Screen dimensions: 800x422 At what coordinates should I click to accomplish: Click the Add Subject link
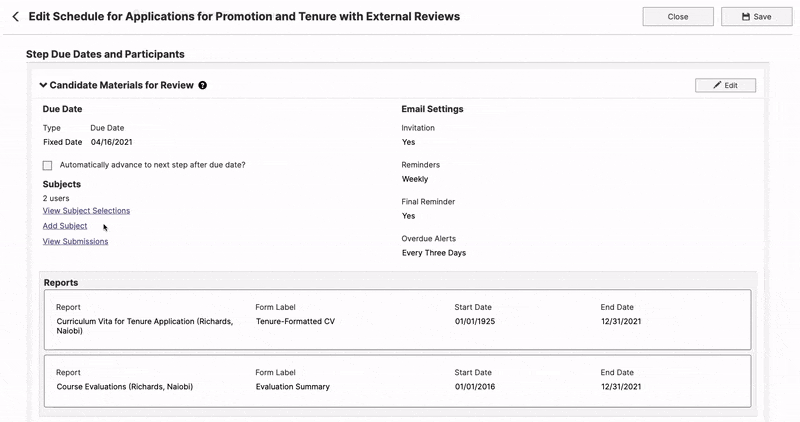[x=65, y=226]
